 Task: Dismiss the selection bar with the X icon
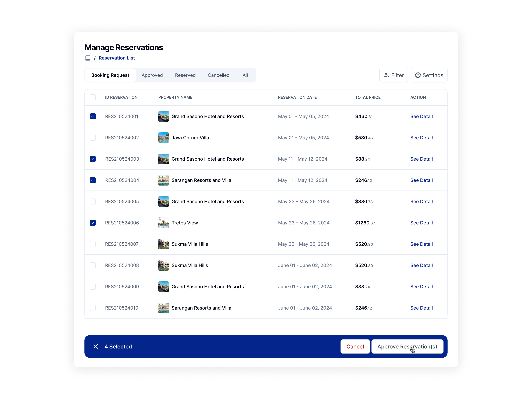click(x=96, y=346)
